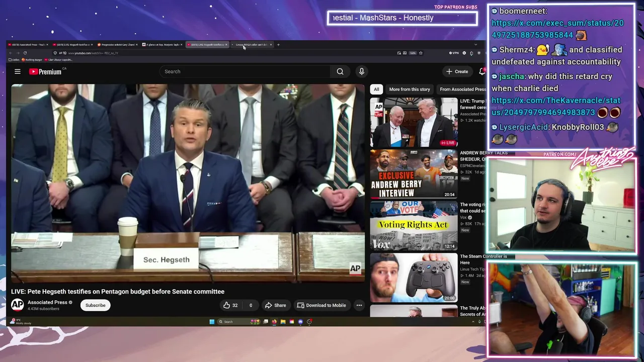Image resolution: width=644 pixels, height=362 pixels.
Task: Click the 'Download to Mobile' button
Action: coord(321,305)
